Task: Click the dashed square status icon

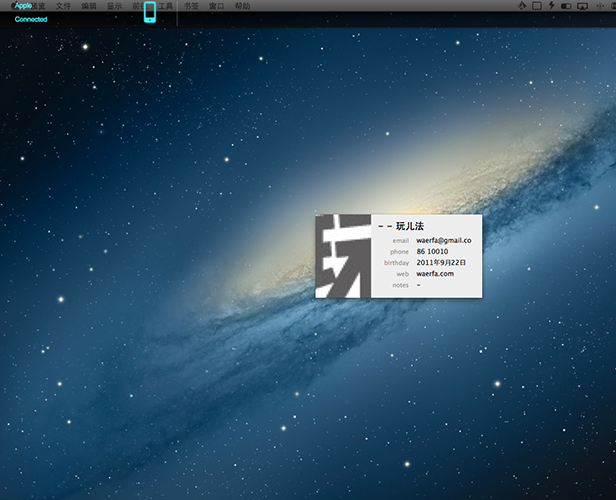Action: [x=537, y=6]
